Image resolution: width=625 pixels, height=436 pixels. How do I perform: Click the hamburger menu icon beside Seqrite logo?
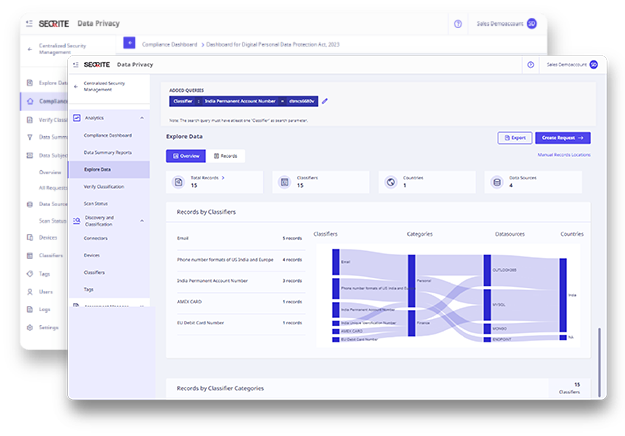[75, 64]
